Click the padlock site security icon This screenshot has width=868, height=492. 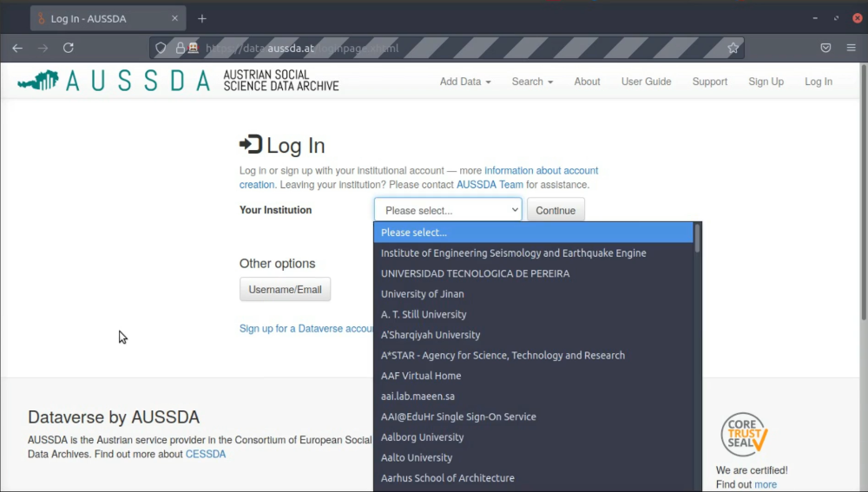[x=180, y=48]
